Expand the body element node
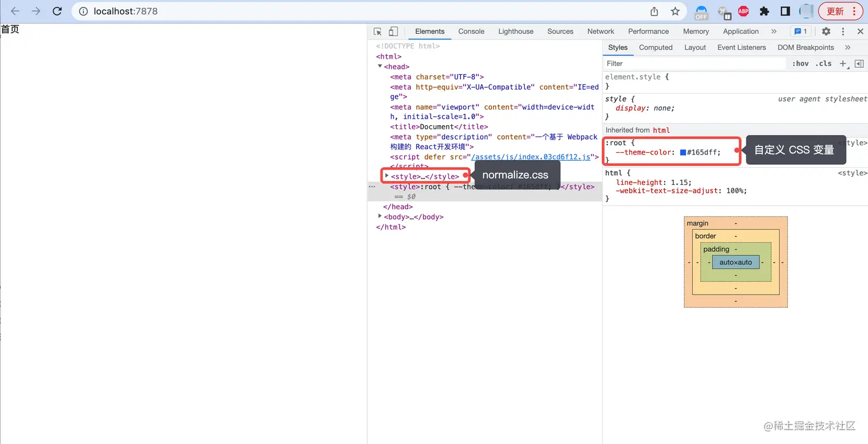Viewport: 868px width, 444px height. [379, 216]
